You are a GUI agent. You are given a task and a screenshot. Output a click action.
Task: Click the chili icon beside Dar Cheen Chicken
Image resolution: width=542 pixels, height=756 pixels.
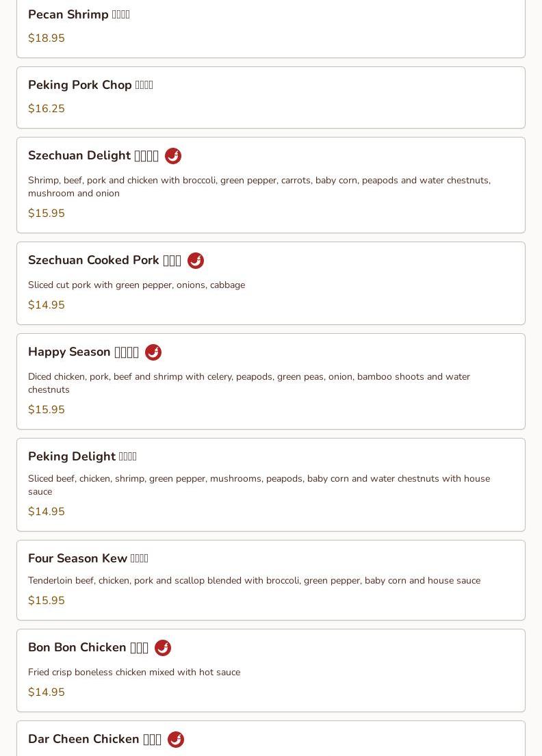tap(176, 740)
